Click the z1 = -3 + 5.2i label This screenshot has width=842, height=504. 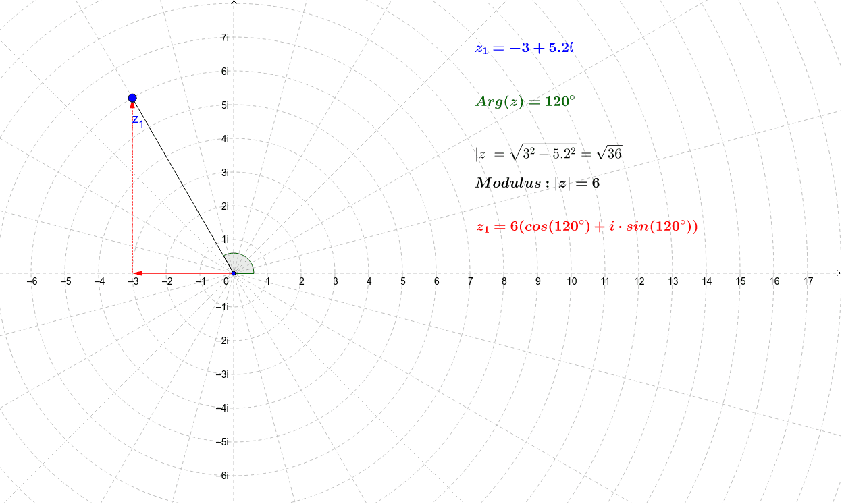pos(524,48)
